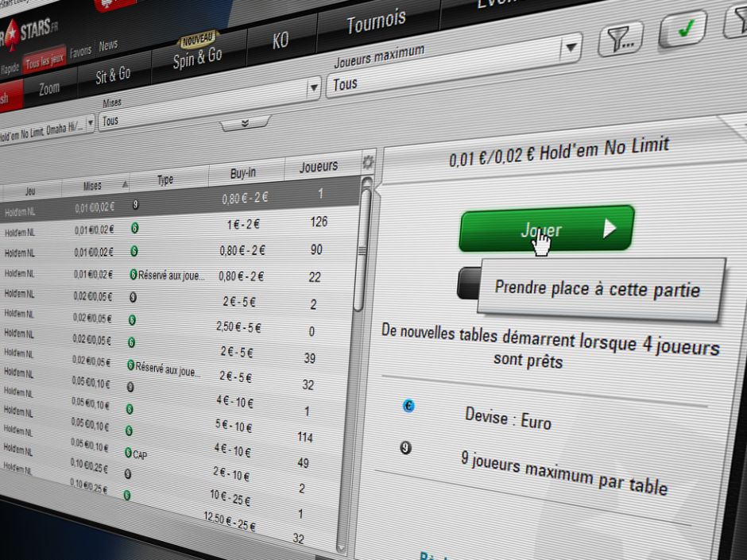Select the row with buy-in 2,50 € - 5 €

(176, 322)
